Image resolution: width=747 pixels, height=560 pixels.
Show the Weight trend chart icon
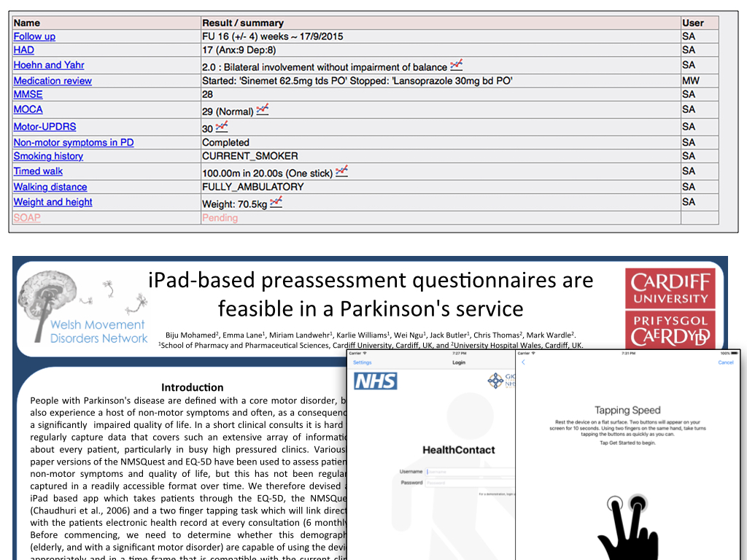276,202
